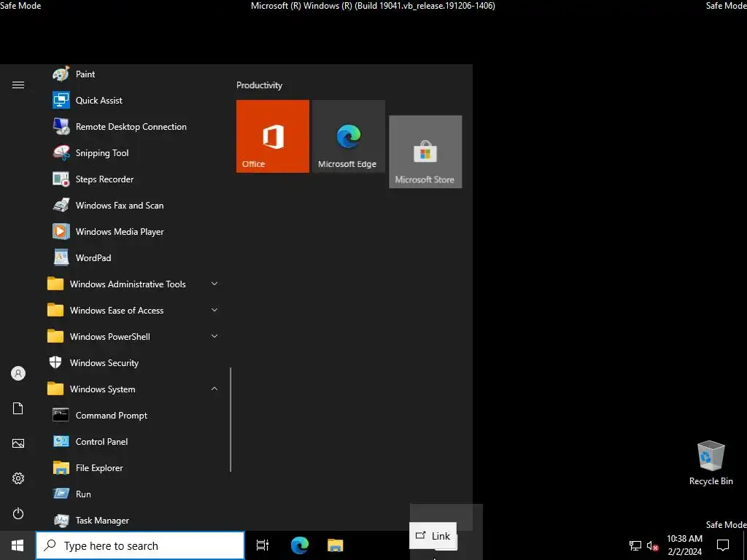The image size is (747, 560).
Task: Open Task View on the taskbar
Action: (x=263, y=545)
